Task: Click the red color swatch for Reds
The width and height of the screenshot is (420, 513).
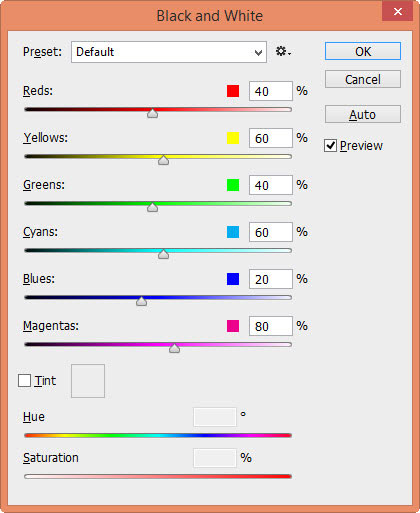Action: tap(233, 91)
